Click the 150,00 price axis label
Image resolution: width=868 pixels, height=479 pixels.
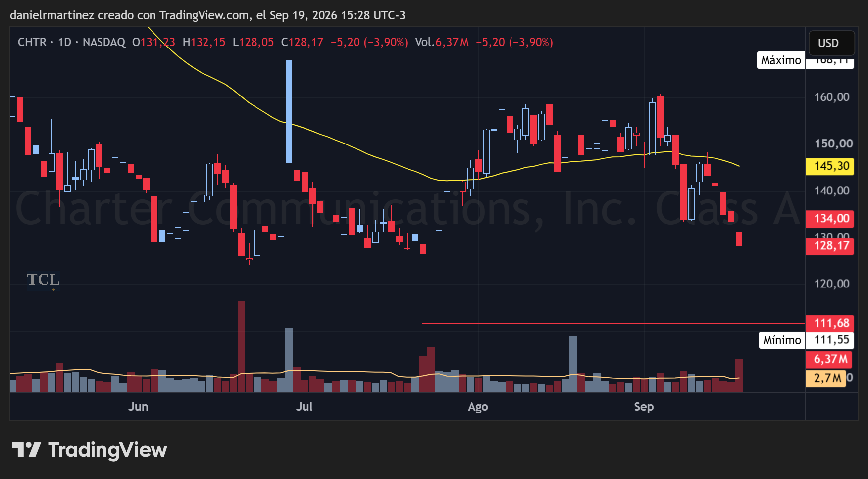pyautogui.click(x=834, y=144)
